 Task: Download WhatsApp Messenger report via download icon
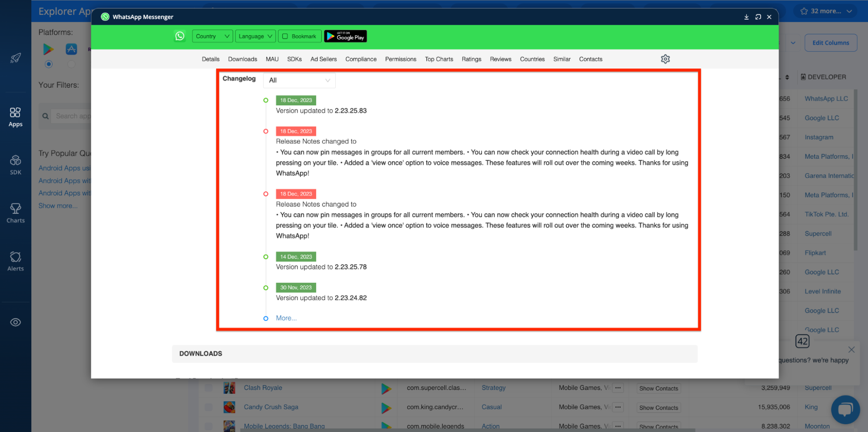(746, 17)
